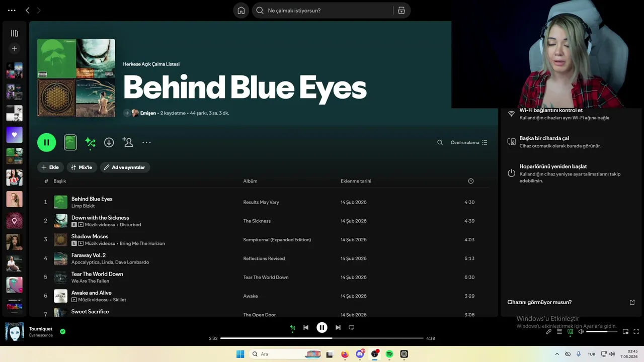Screen dimensions: 644x362
Task: Open the Emişen profile link
Action: click(148, 113)
